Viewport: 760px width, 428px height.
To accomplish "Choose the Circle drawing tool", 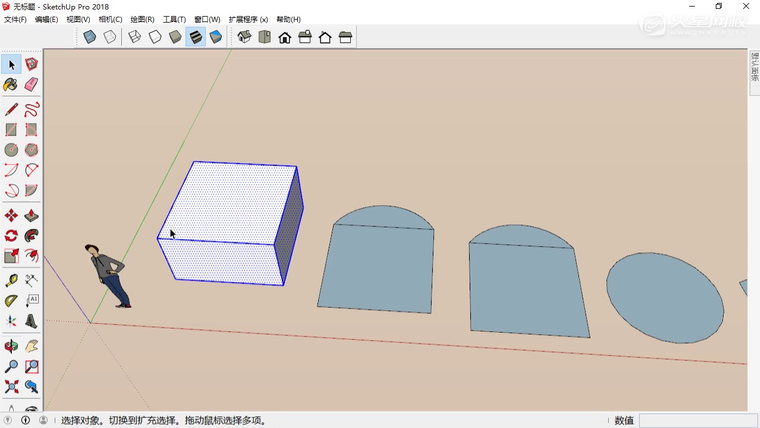I will 11,150.
